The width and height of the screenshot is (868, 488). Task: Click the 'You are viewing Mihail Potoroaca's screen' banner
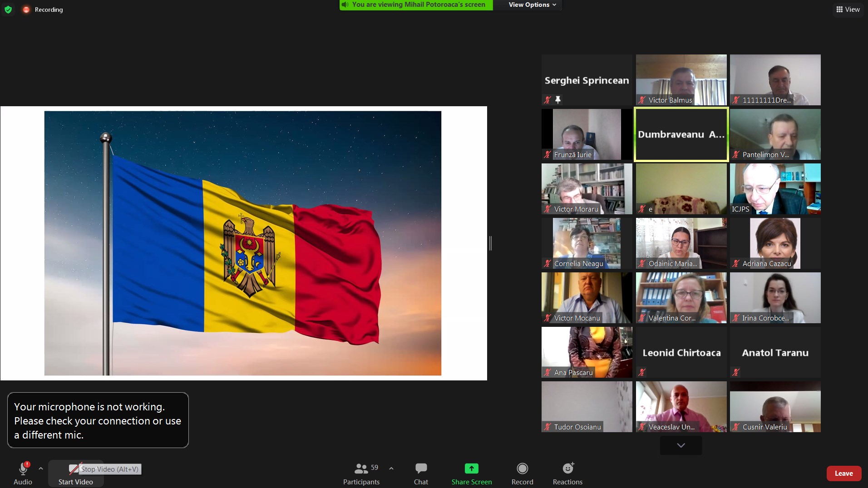pos(416,5)
